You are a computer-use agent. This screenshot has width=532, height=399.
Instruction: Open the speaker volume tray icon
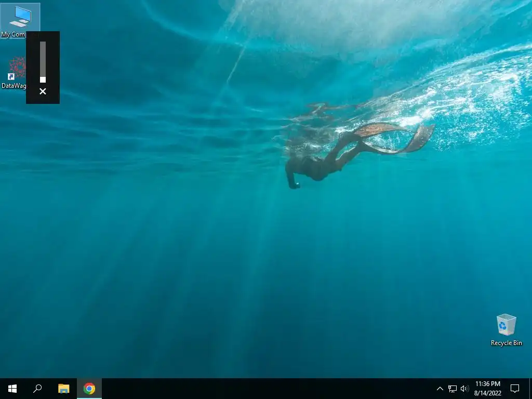click(464, 389)
